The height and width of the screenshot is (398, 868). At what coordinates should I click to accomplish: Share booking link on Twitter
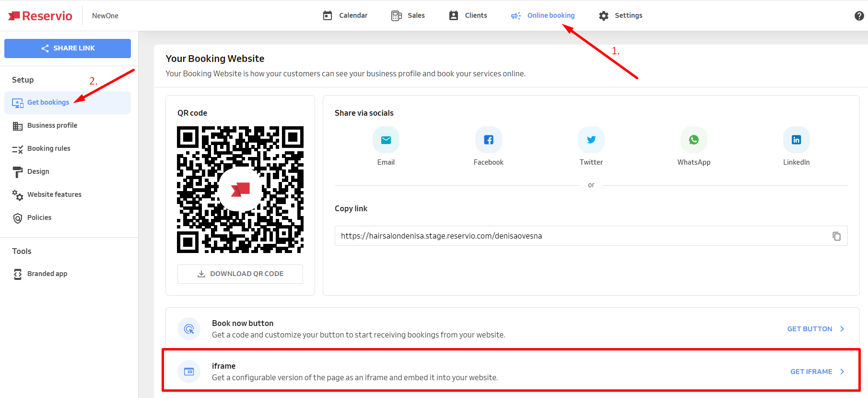point(591,140)
